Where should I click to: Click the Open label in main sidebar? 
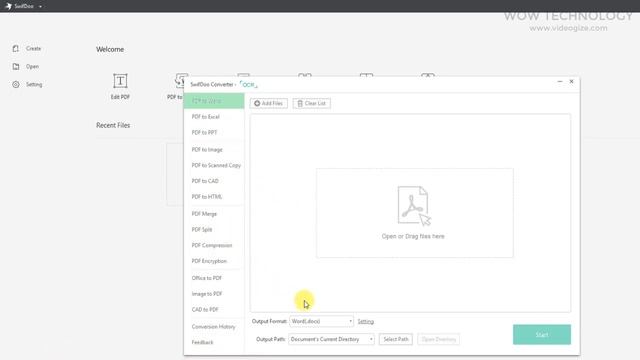point(32,67)
